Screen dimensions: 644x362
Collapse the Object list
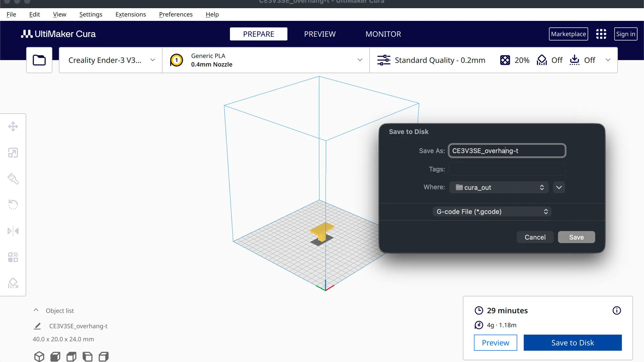coord(36,310)
